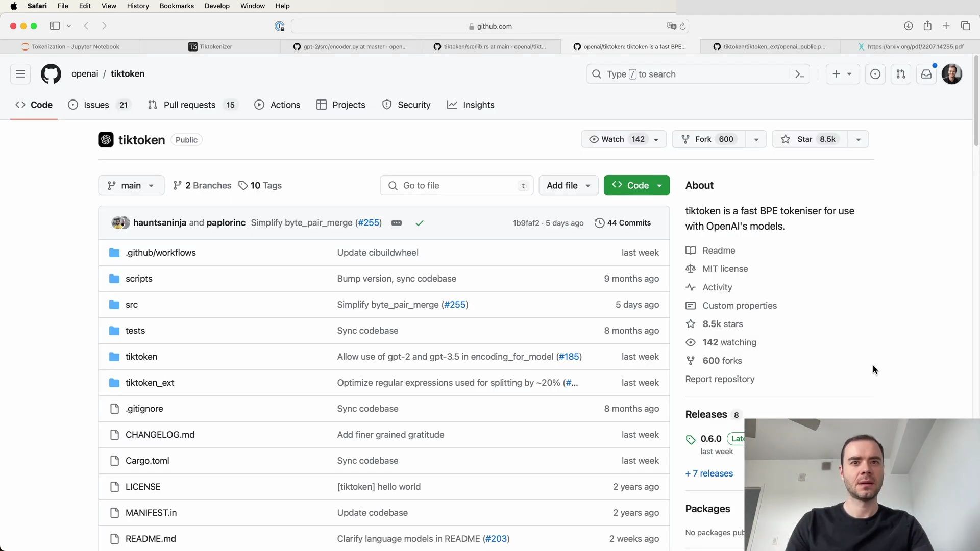Click the privacy shield icon beside address bar
Image resolution: width=980 pixels, height=551 pixels.
[279, 26]
